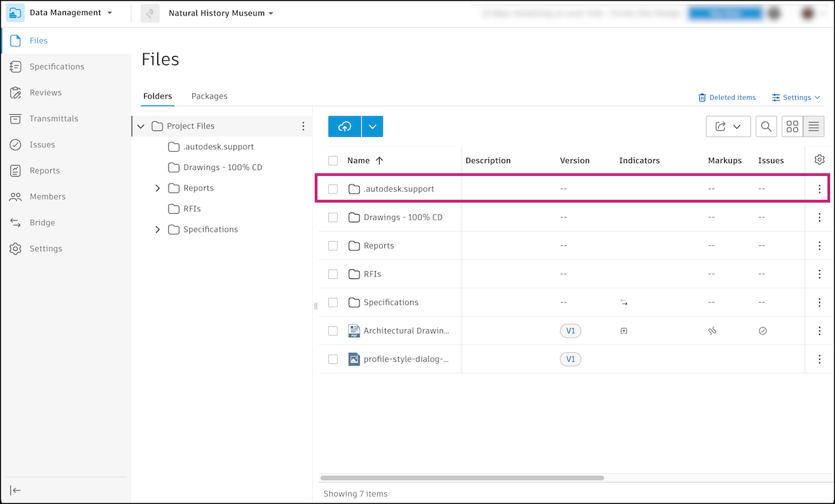835x504 pixels.
Task: Open the upload options dropdown arrow
Action: (x=372, y=126)
